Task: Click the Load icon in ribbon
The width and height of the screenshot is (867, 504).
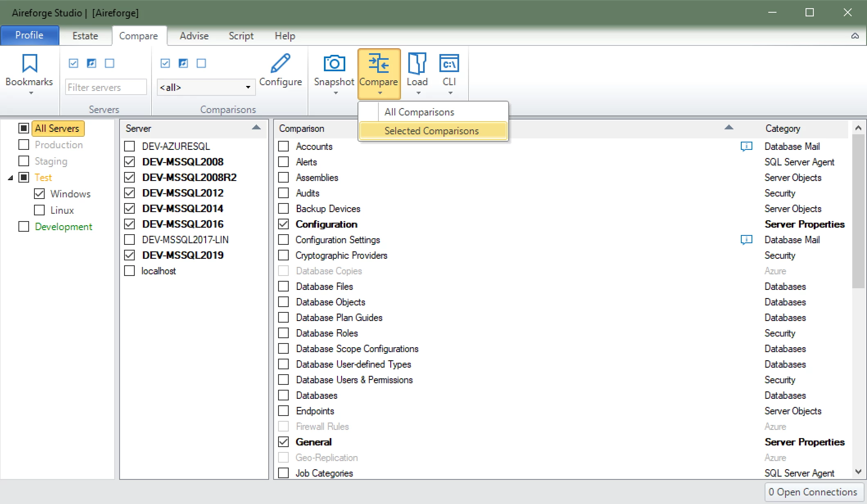Action: [417, 64]
